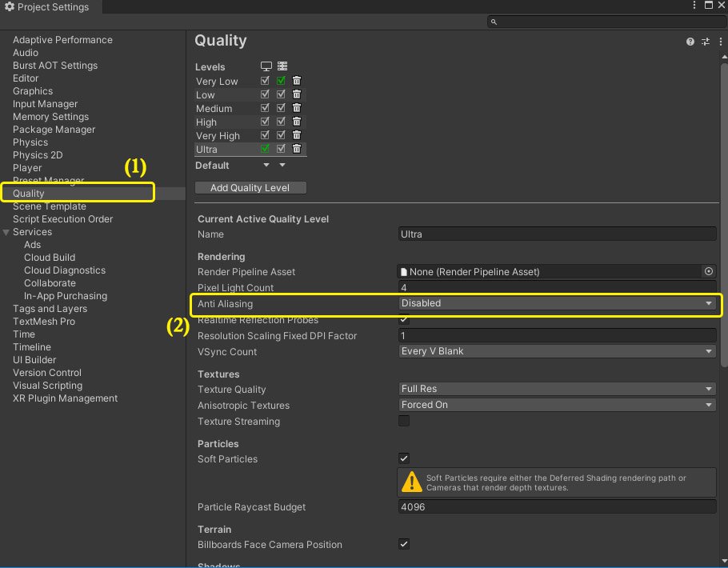Viewport: 728px width, 568px height.
Task: Uncheck Billboards Face Camera Position
Action: (x=404, y=545)
